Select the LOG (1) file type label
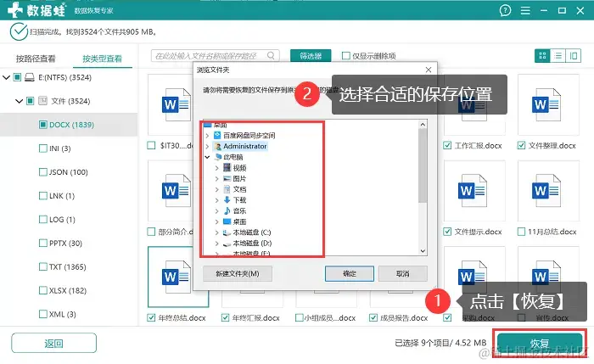 coord(62,219)
